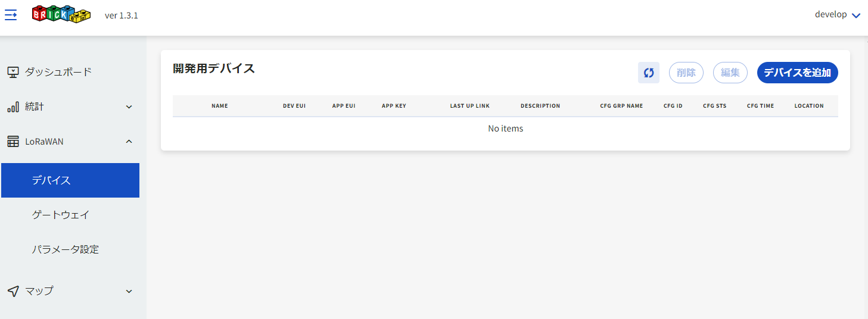
Task: Click the LAST UP LINK column header
Action: [x=469, y=106]
